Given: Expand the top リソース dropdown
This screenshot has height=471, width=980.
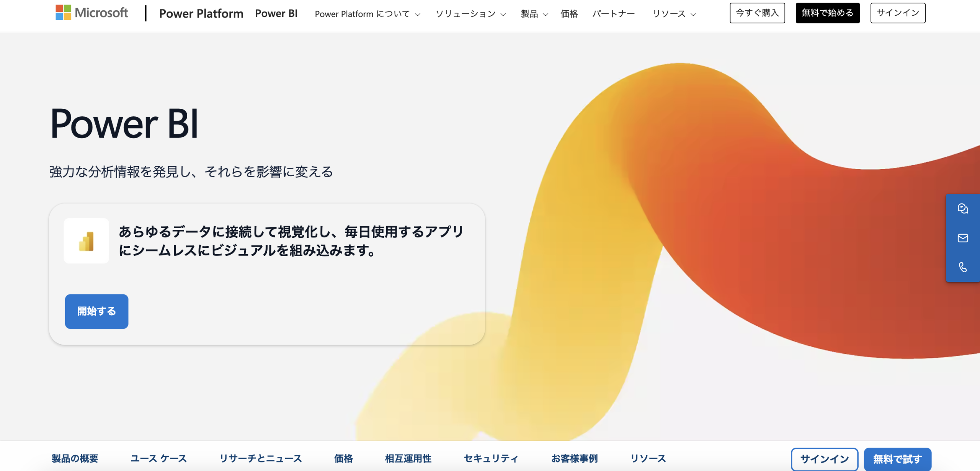Looking at the screenshot, I should click(x=674, y=14).
